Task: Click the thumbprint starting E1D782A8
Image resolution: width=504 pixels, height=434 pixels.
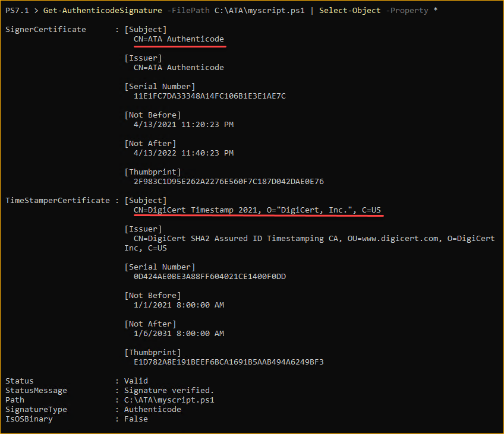Action: tap(229, 362)
